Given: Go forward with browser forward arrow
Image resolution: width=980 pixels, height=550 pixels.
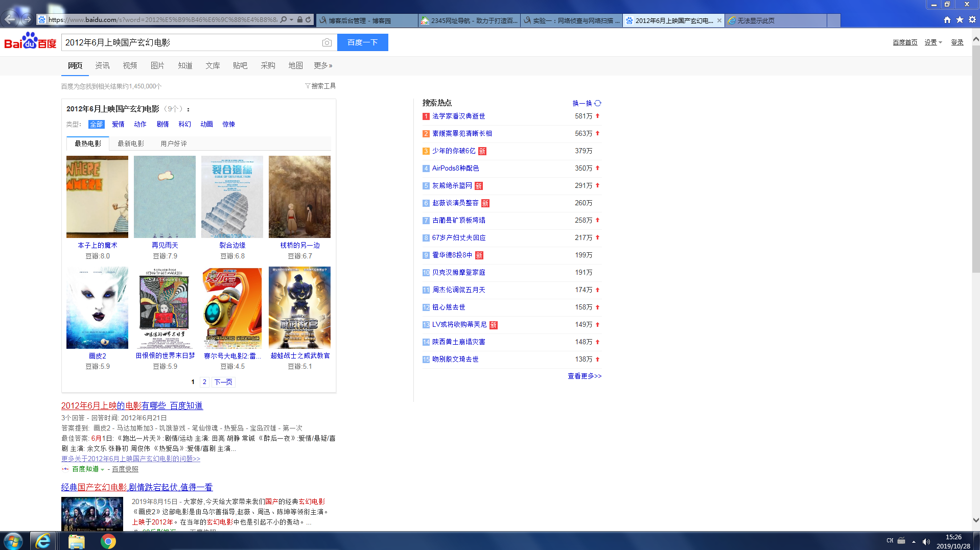Looking at the screenshot, I should 27,19.
